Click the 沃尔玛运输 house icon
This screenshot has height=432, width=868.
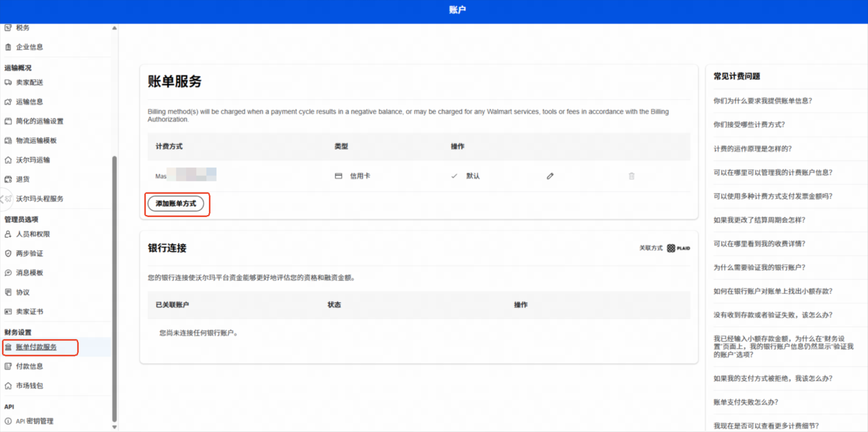[8, 160]
